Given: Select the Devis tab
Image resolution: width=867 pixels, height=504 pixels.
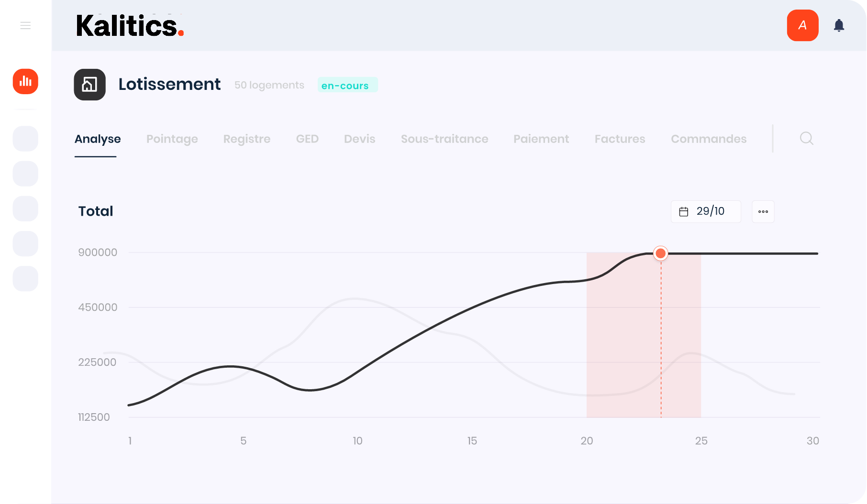Looking at the screenshot, I should [359, 139].
